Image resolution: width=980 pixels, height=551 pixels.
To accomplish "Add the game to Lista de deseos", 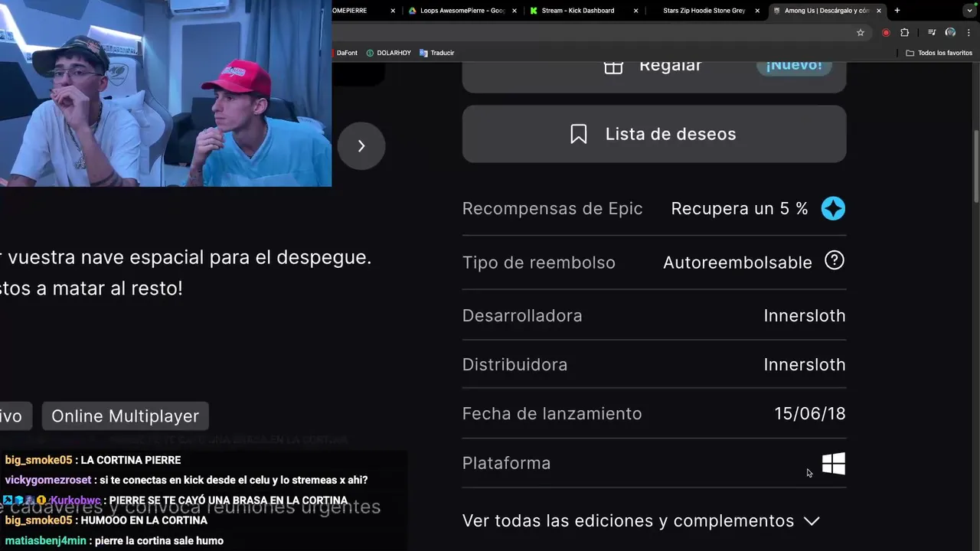I will 654,134.
